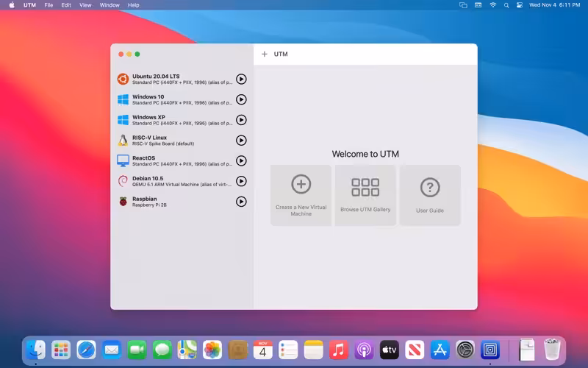
Task: Click the screen mirroring menu bar icon
Action: click(x=463, y=5)
